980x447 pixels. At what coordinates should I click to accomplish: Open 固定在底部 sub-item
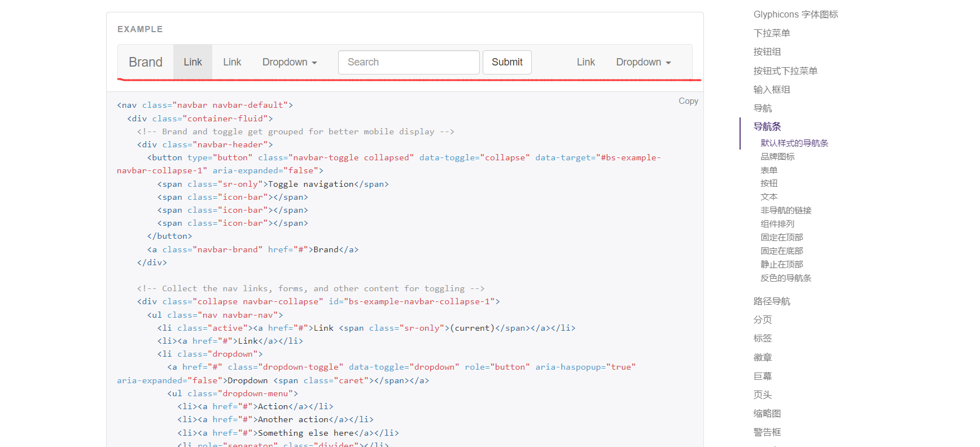[x=781, y=251]
